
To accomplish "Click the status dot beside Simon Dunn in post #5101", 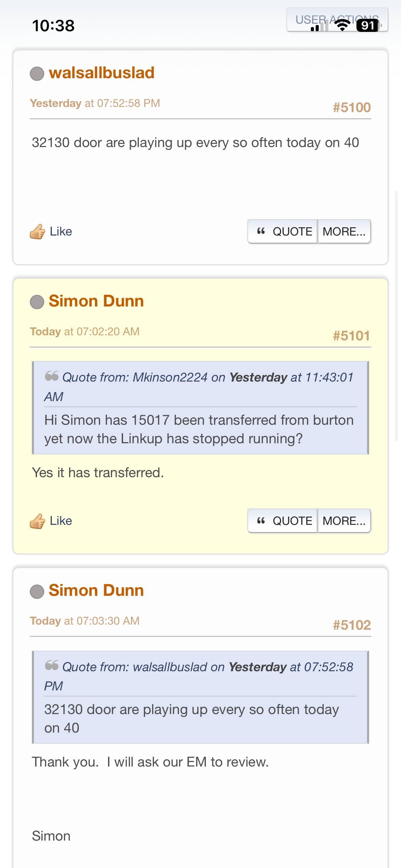I will click(x=37, y=302).
